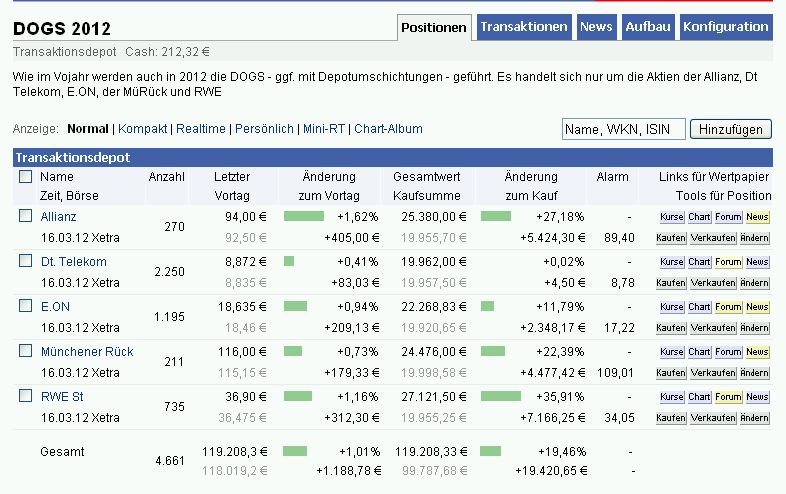This screenshot has height=494, width=786.
Task: Check the Dt. Telekom row checkbox
Action: tap(26, 262)
